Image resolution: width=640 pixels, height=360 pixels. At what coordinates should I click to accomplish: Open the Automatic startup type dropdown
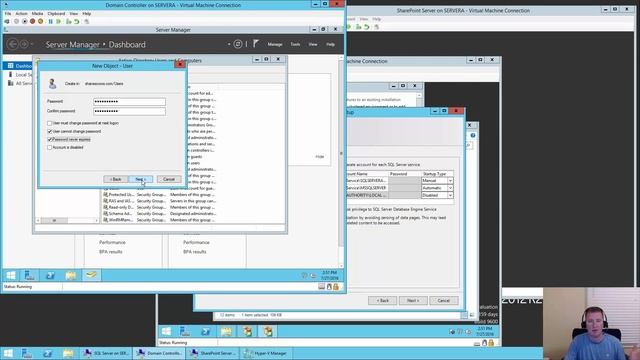click(450, 188)
